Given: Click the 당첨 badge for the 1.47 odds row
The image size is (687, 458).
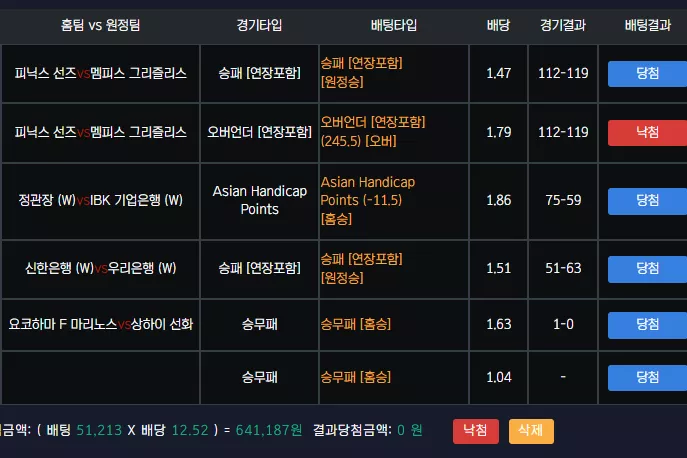Looking at the screenshot, I should (647, 74).
